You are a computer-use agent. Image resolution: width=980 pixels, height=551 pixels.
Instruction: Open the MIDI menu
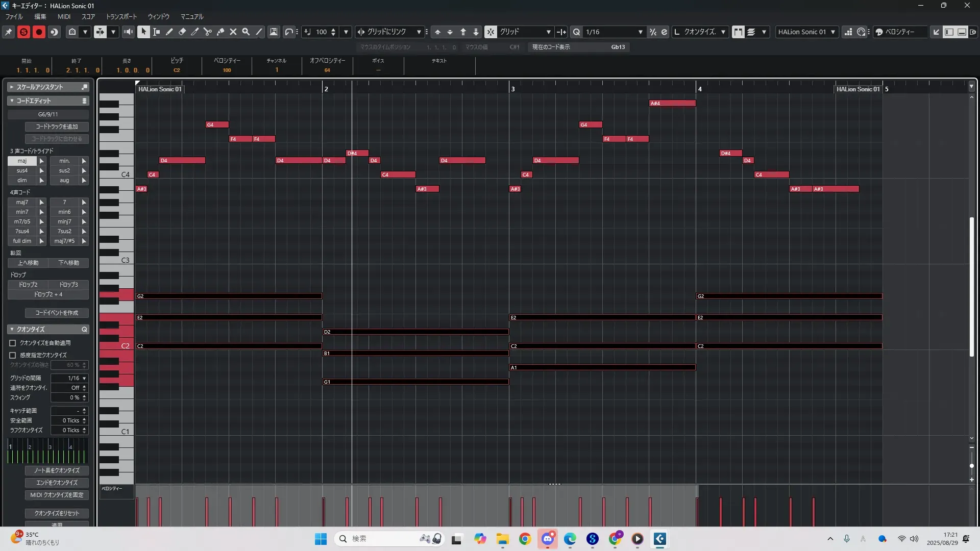(64, 16)
